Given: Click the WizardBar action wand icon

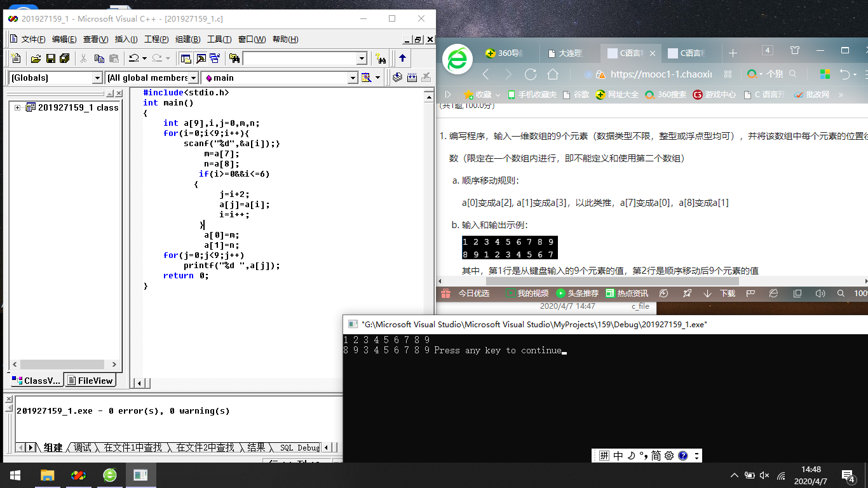Looking at the screenshot, I should [x=366, y=78].
